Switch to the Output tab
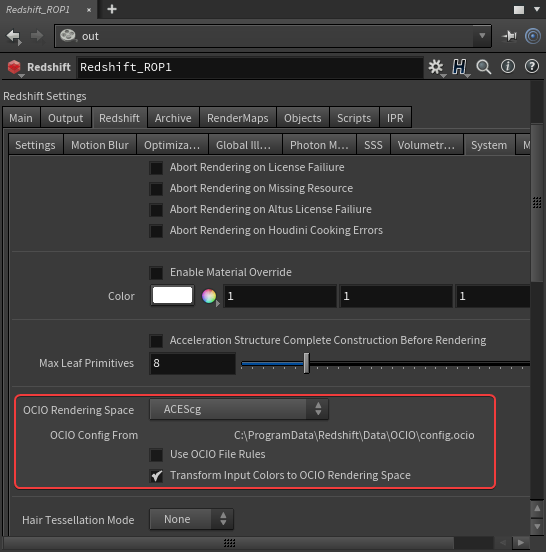The image size is (546, 552). [x=65, y=118]
